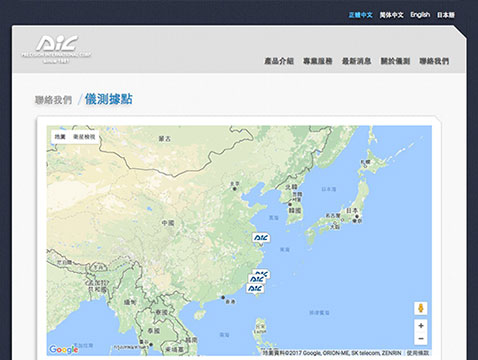The height and width of the screenshot is (360, 478).
Task: Open the 使用條款 terms link
Action: point(418,353)
